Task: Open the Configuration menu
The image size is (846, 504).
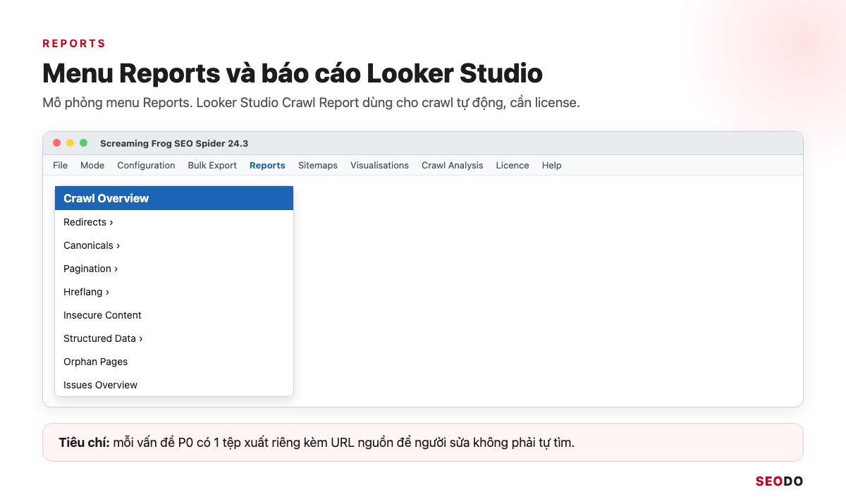Action: pyautogui.click(x=146, y=165)
